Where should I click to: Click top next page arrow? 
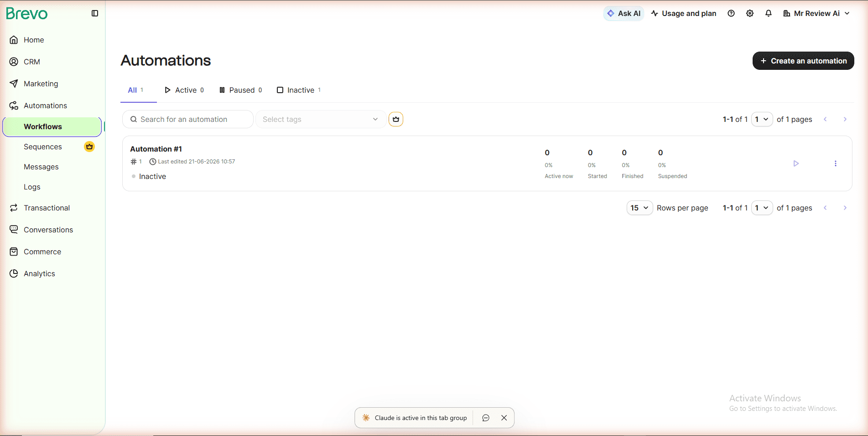845,119
